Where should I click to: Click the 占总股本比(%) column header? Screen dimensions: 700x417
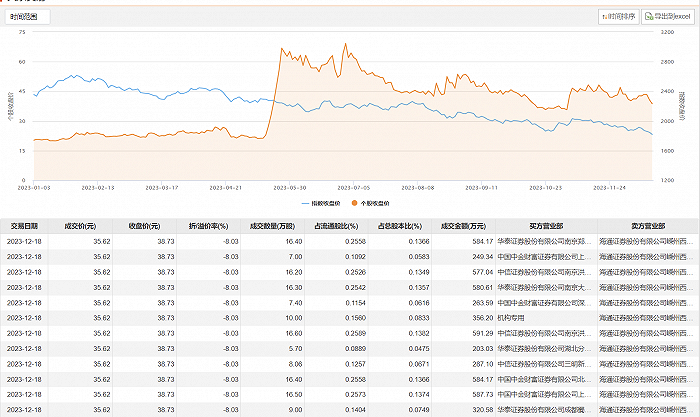tap(400, 226)
